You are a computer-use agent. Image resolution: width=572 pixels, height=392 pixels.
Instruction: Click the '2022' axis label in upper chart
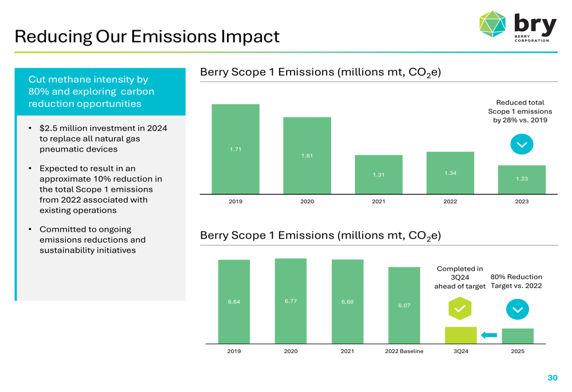coord(450,201)
